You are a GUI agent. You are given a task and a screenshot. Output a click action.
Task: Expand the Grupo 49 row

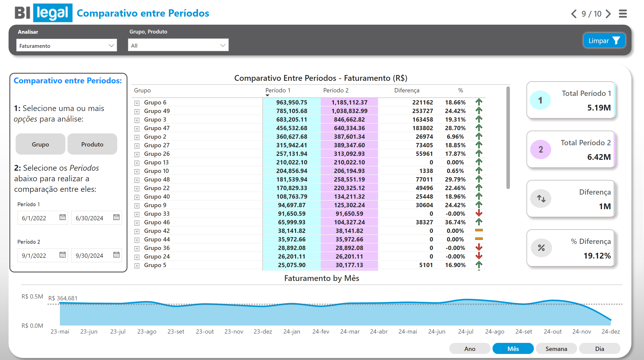tap(137, 111)
